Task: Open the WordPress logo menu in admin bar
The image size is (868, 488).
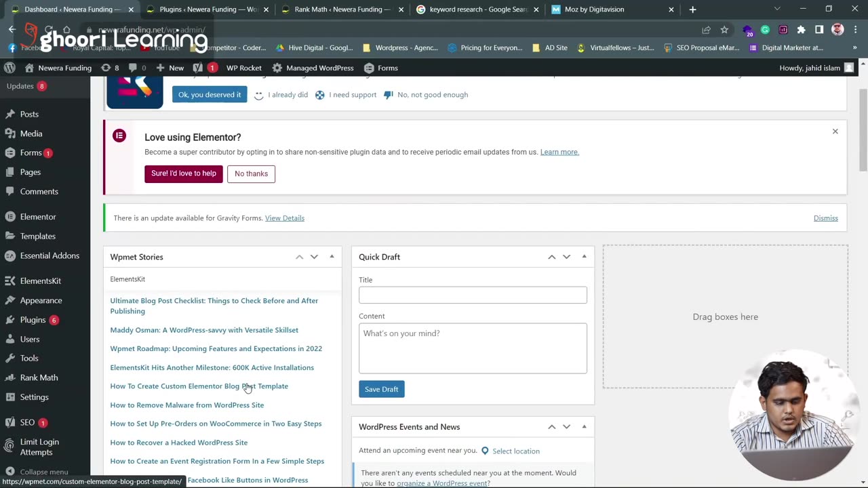Action: (x=9, y=68)
